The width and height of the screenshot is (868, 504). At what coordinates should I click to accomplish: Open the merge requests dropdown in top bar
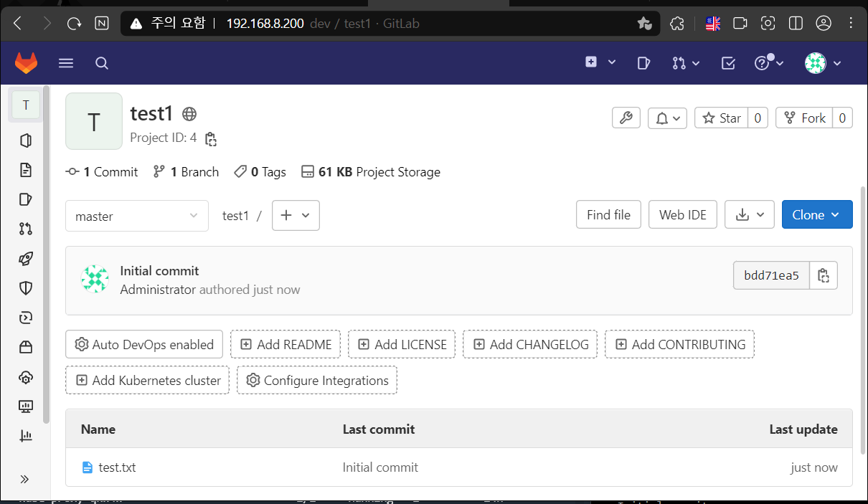click(x=686, y=63)
